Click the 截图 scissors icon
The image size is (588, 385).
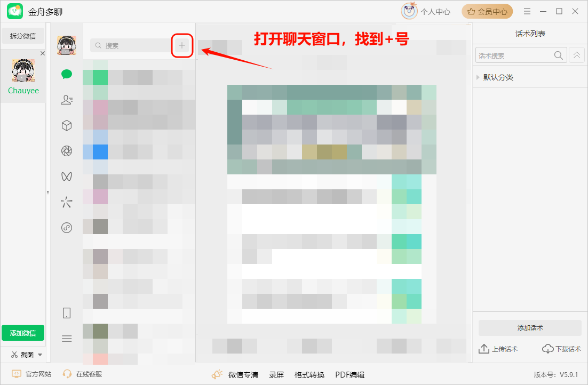point(14,355)
